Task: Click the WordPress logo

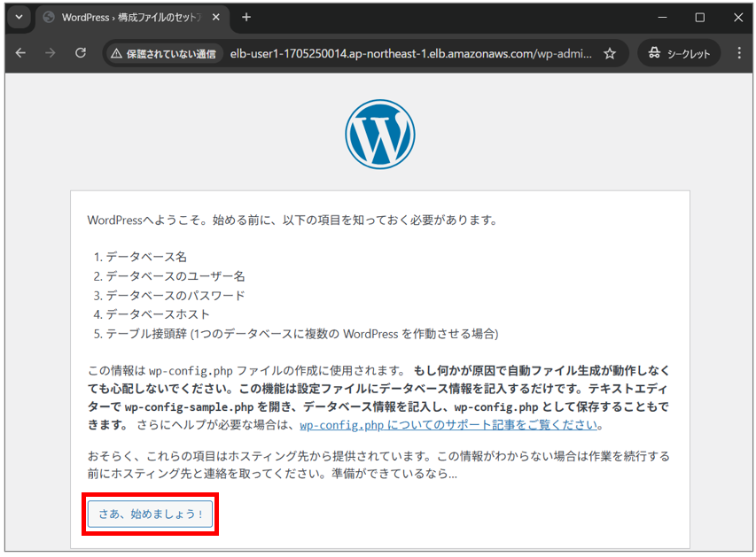Action: (x=380, y=134)
